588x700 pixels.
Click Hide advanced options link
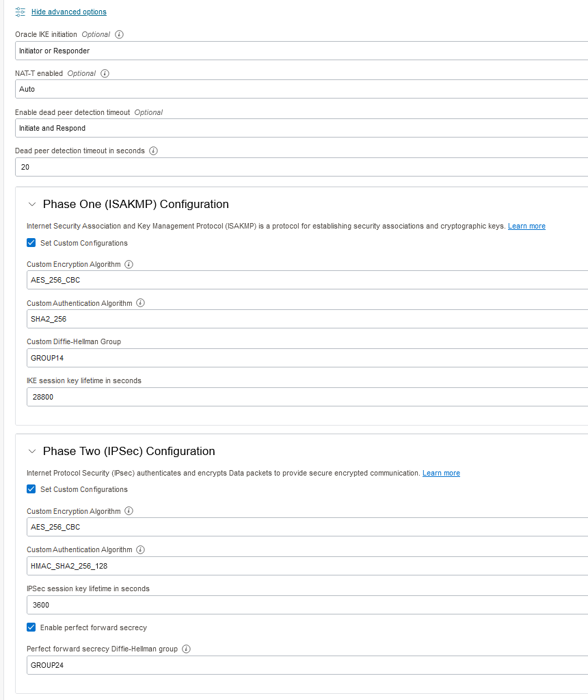pos(69,12)
